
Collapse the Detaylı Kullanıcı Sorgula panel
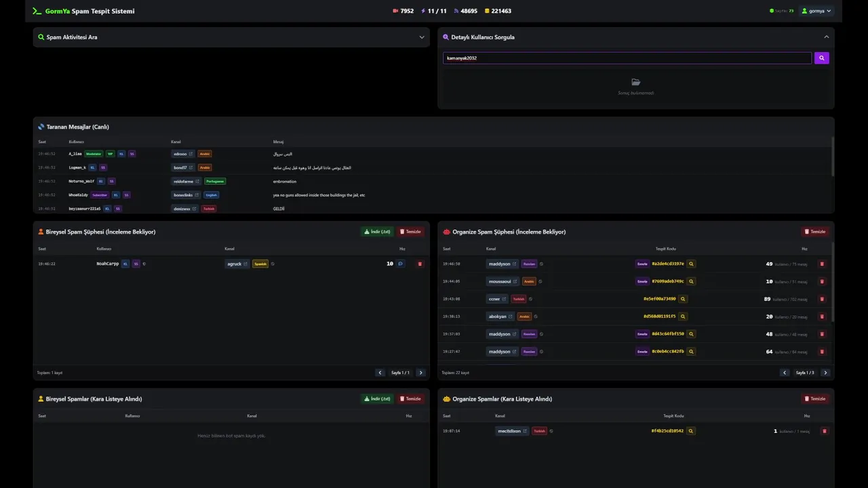pos(827,37)
